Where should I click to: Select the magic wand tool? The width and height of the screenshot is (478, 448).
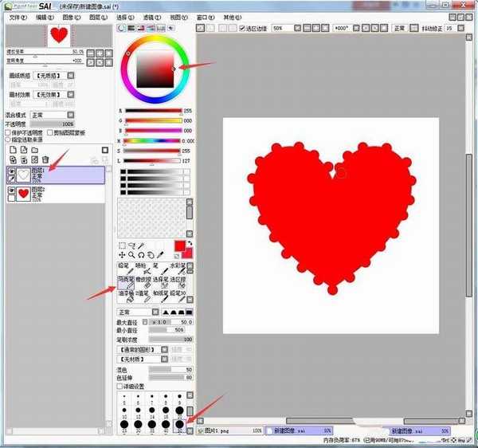pyautogui.click(x=141, y=246)
